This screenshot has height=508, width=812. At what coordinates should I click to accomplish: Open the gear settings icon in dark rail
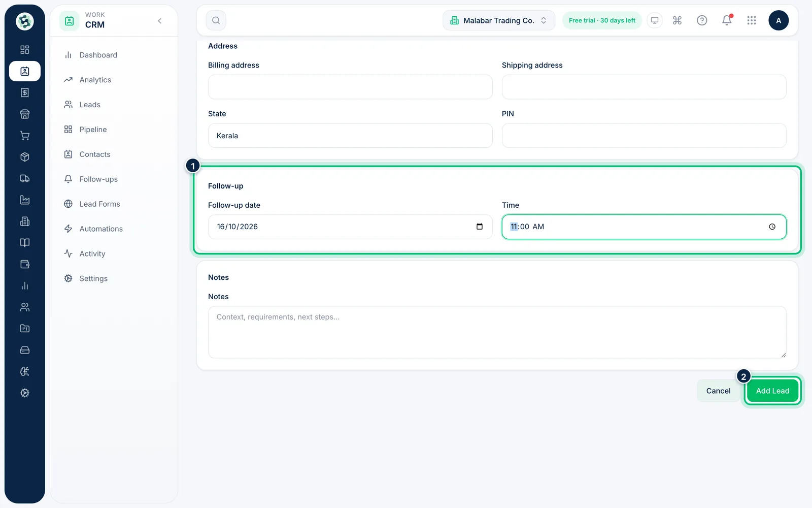24,393
